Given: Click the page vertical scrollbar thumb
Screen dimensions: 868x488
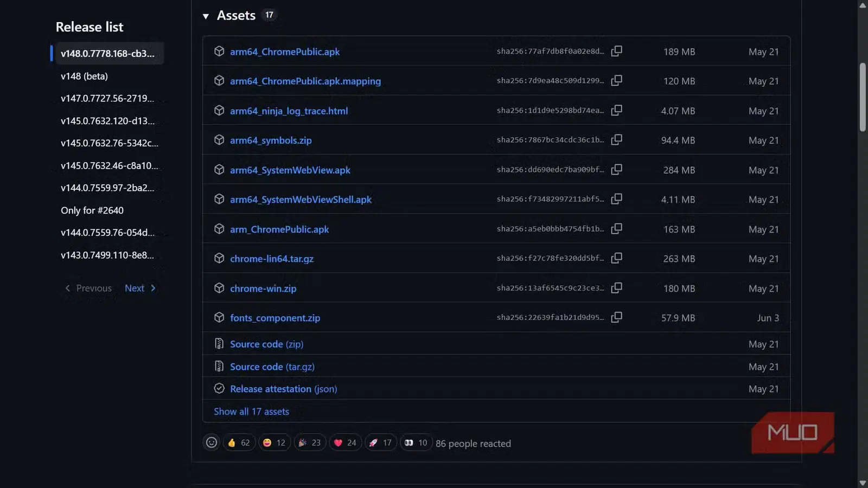Looking at the screenshot, I should 863,97.
